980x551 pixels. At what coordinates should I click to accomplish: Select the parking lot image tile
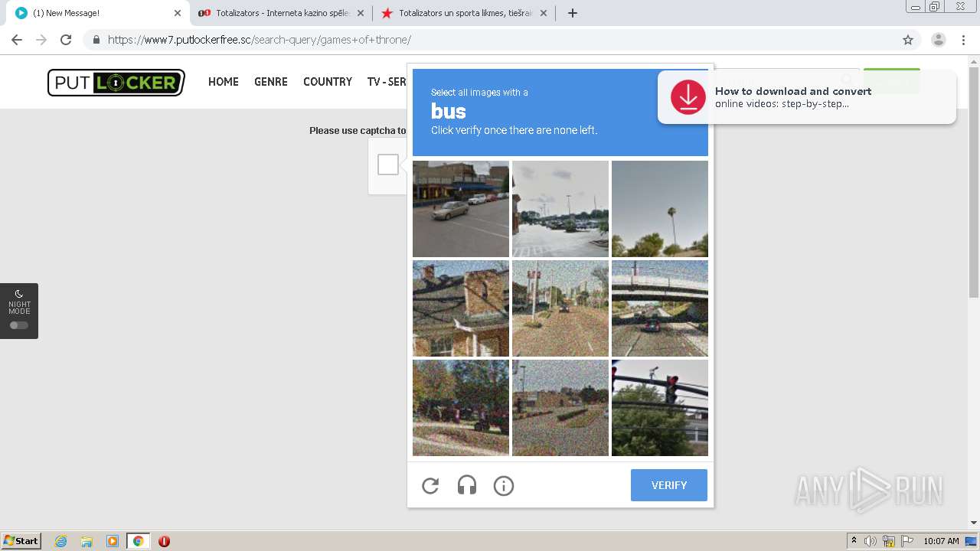(x=560, y=209)
